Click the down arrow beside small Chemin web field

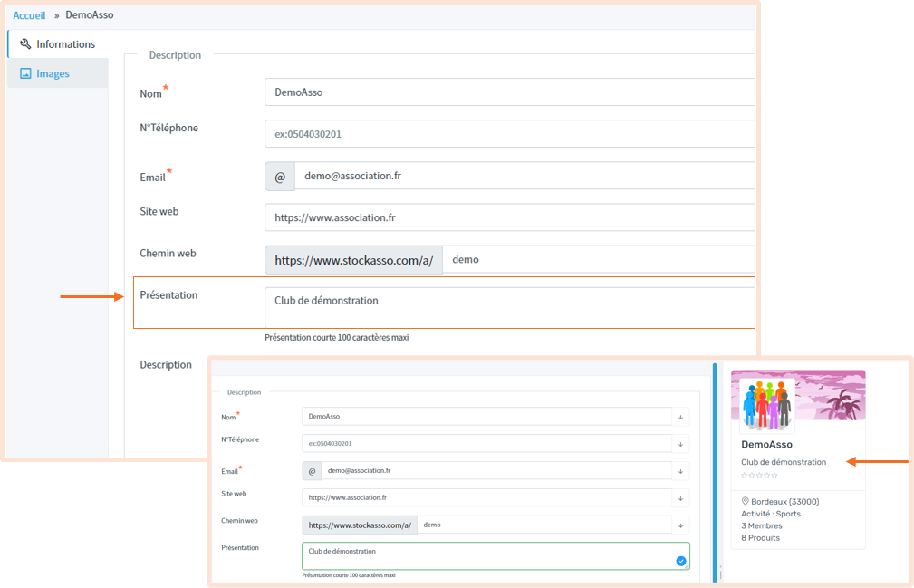[x=680, y=525]
